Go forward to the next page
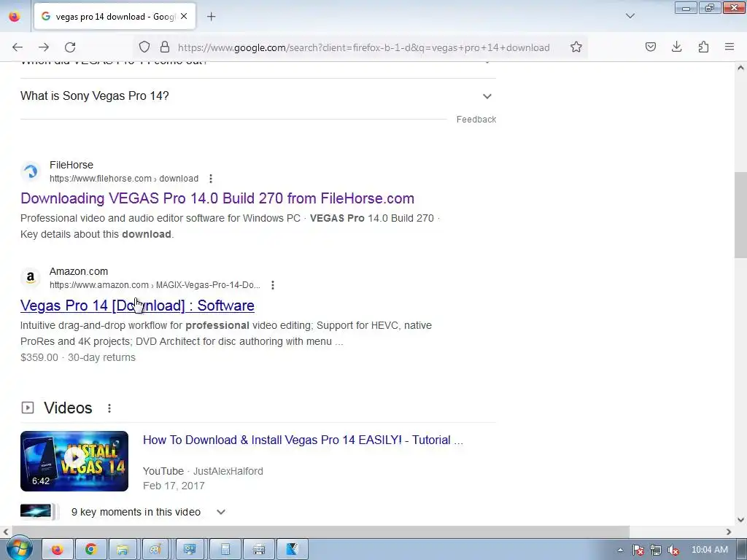 click(44, 47)
